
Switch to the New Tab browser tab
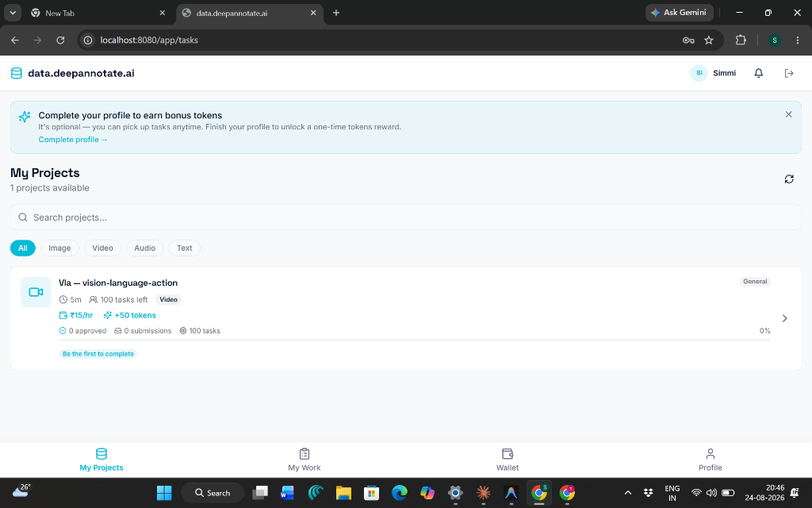click(x=98, y=13)
